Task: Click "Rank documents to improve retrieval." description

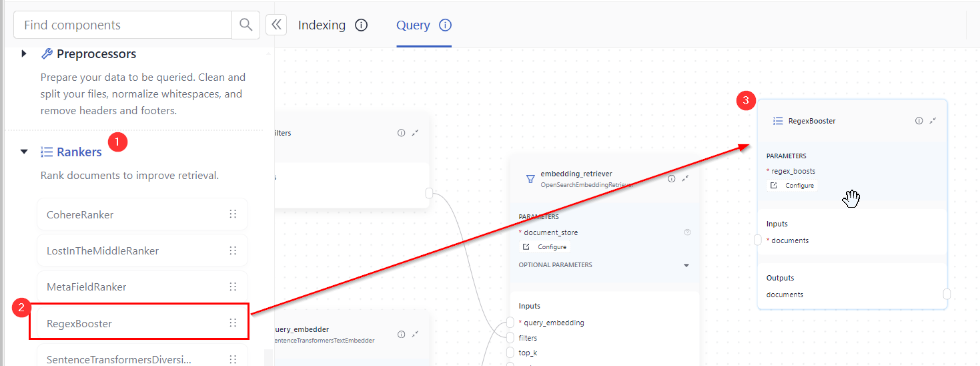Action: (x=129, y=176)
